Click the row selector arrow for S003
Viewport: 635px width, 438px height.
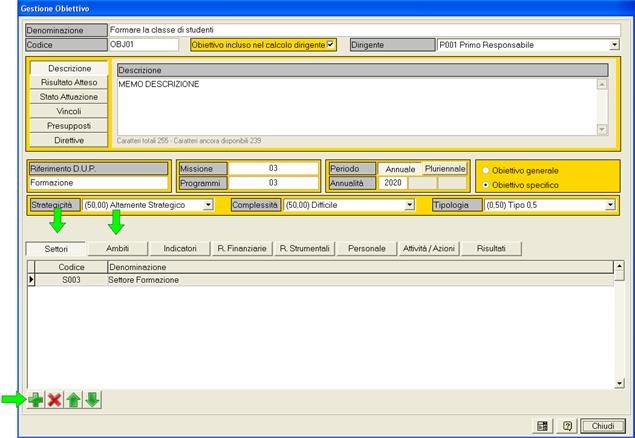(31, 281)
